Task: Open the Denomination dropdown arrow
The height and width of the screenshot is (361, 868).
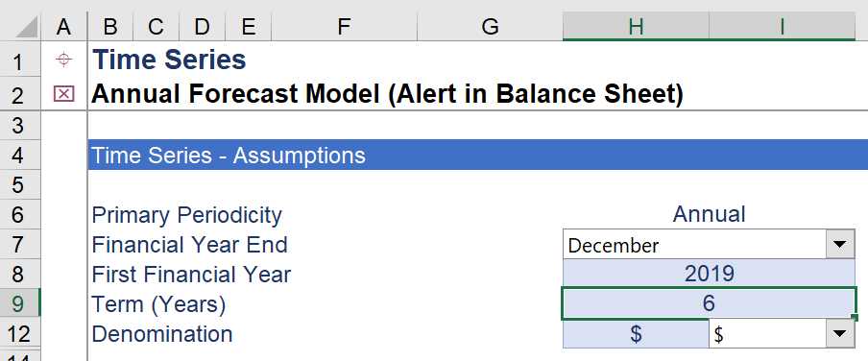Action: [840, 333]
